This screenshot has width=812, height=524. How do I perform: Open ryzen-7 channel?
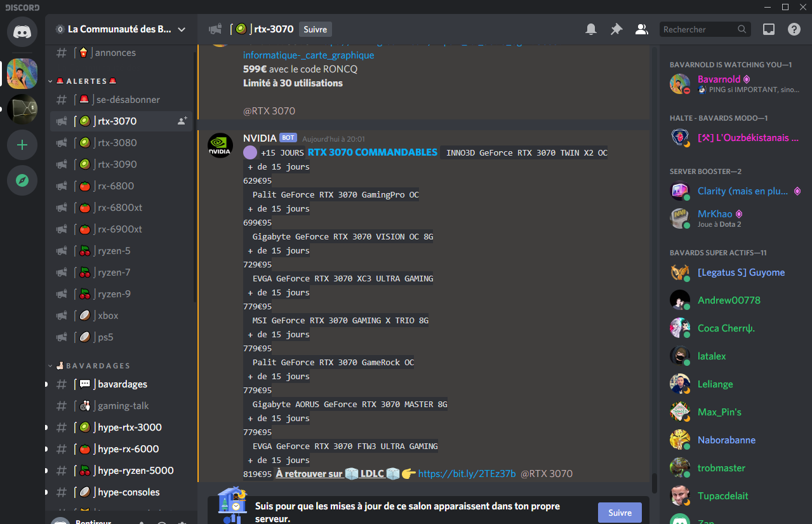tap(121, 272)
